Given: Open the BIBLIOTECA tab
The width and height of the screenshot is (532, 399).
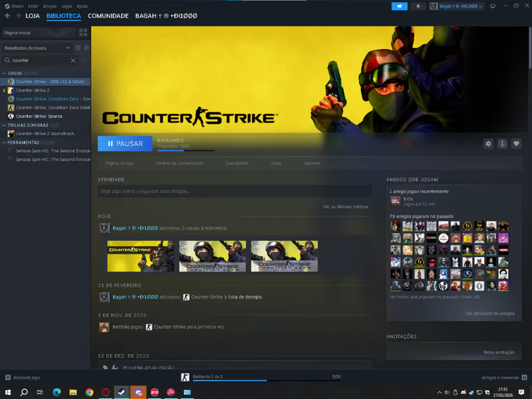Looking at the screenshot, I should coord(64,15).
